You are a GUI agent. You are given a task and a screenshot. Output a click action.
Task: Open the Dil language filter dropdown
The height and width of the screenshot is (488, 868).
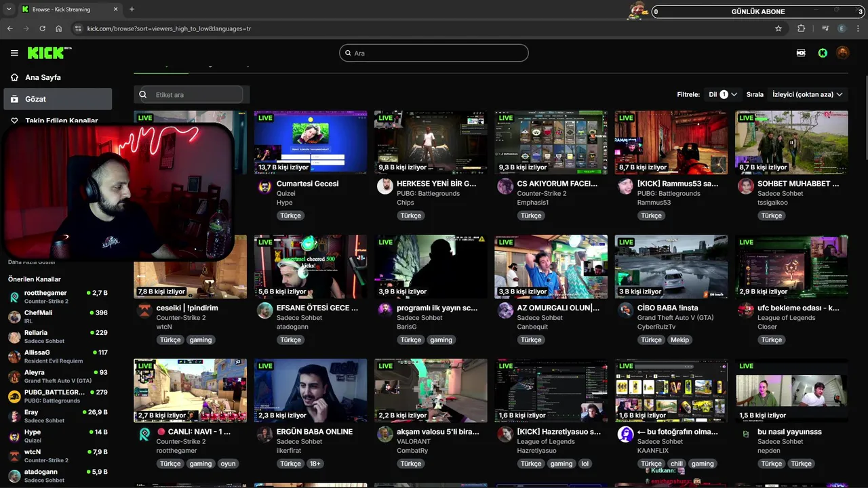click(x=723, y=94)
